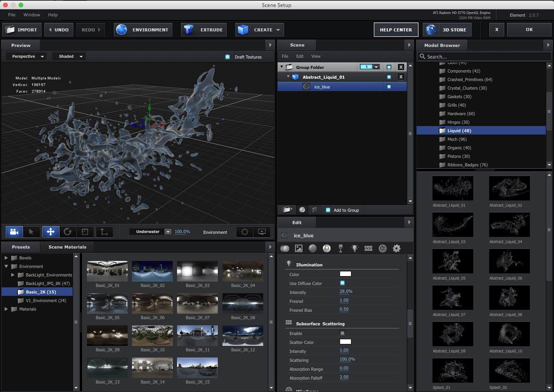Remove Abstract_Liquid_01 with its X button

pos(401,77)
